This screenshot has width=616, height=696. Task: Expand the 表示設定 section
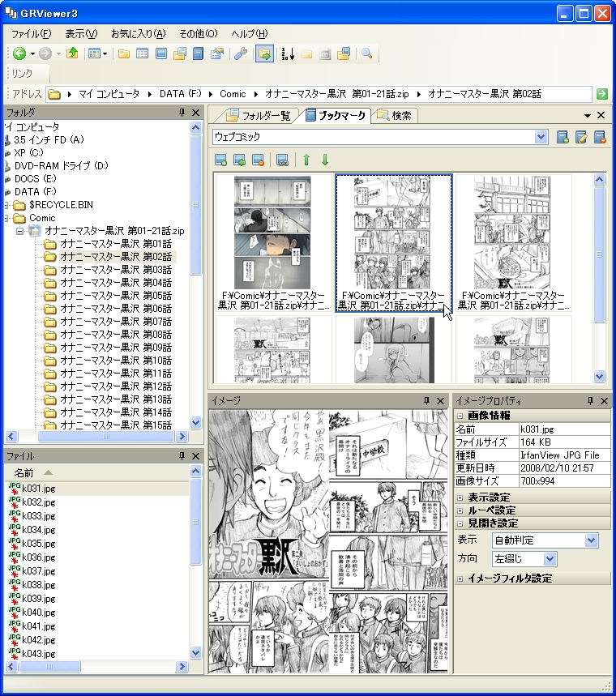(460, 497)
